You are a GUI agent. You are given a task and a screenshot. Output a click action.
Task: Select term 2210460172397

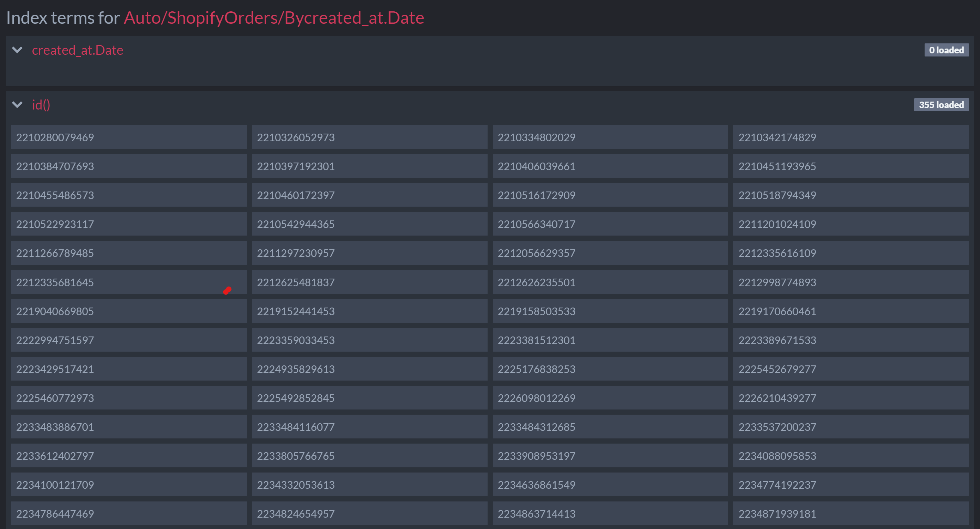coord(370,195)
